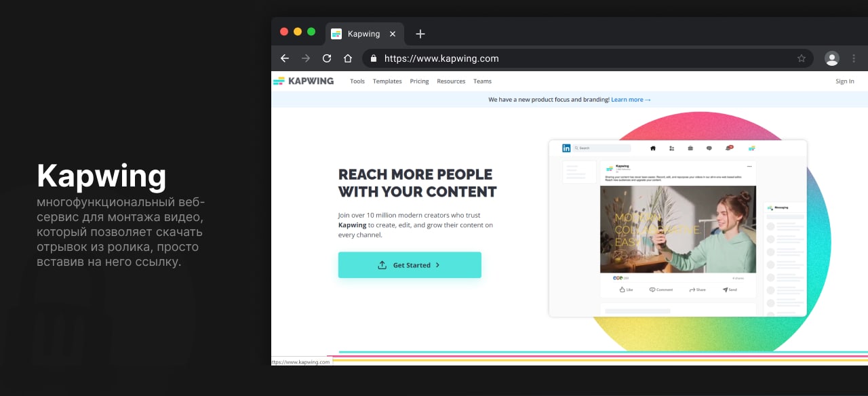Open the post's three-dot options
Screen dimensions: 868x396
[x=749, y=166]
